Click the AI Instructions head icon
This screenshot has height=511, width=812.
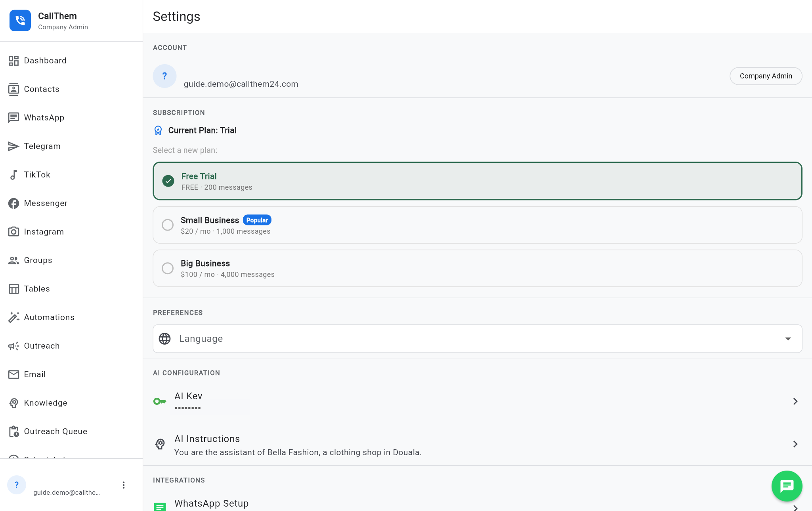coord(160,444)
